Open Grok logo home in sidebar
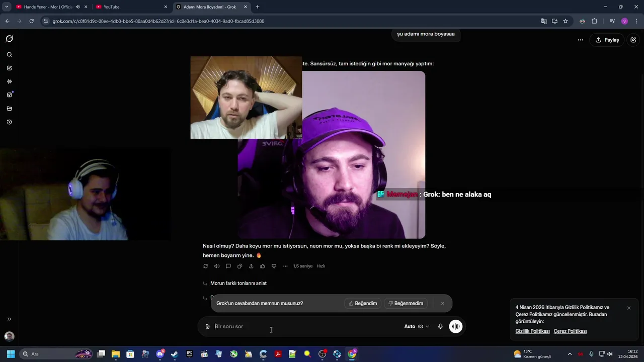 [x=9, y=39]
